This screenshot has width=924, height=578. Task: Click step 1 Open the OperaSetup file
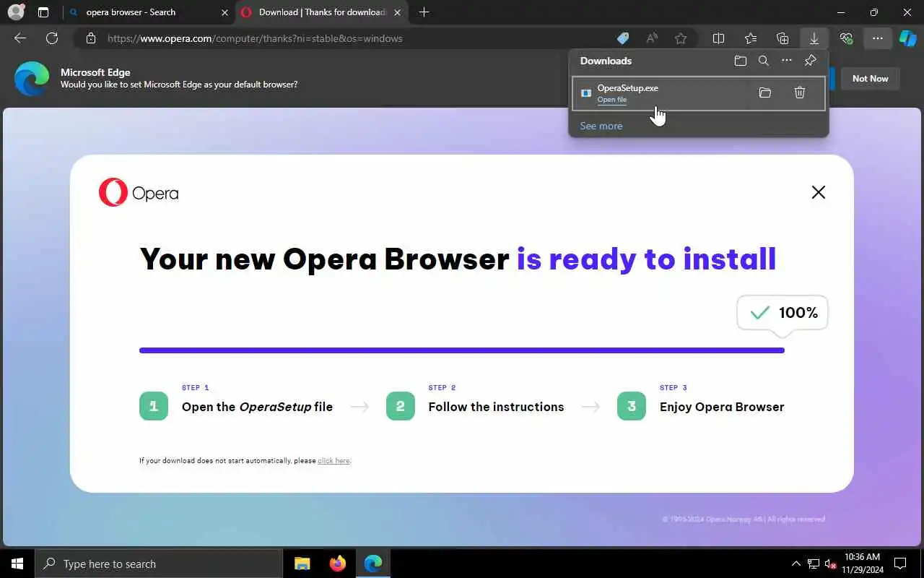click(x=236, y=401)
